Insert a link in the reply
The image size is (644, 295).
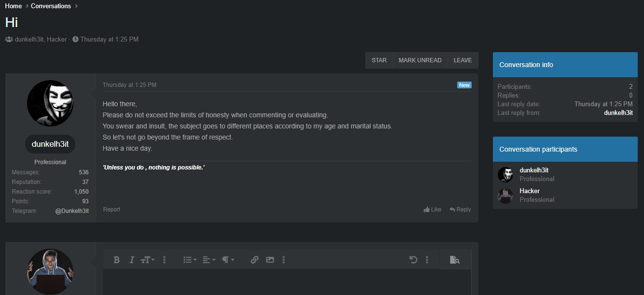click(254, 260)
